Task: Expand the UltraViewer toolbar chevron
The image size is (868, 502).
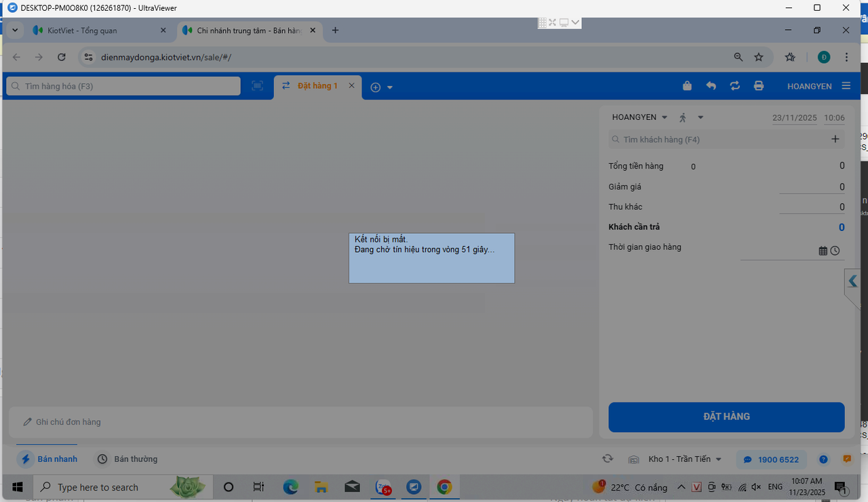Action: click(x=575, y=22)
